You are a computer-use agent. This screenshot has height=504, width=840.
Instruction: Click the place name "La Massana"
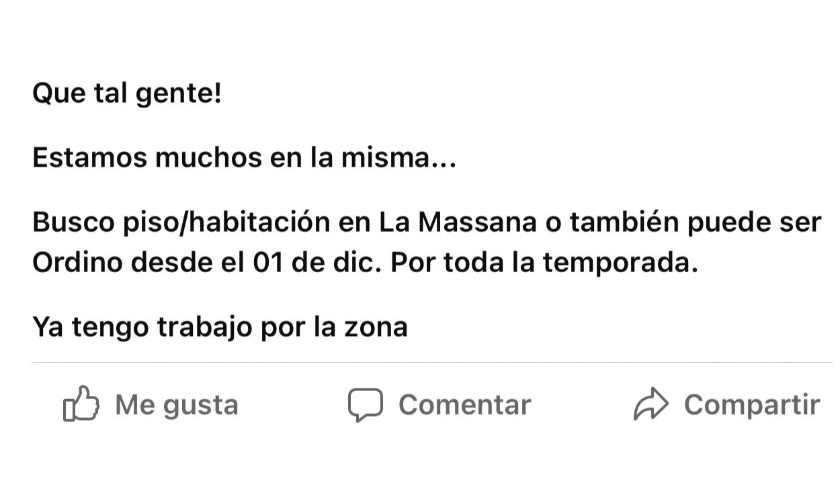pyautogui.click(x=458, y=222)
